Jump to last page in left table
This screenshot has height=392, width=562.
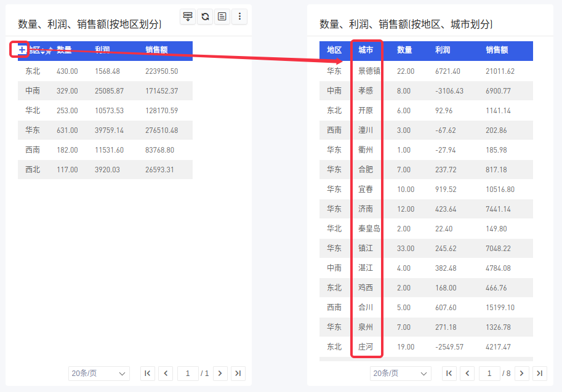click(238, 373)
